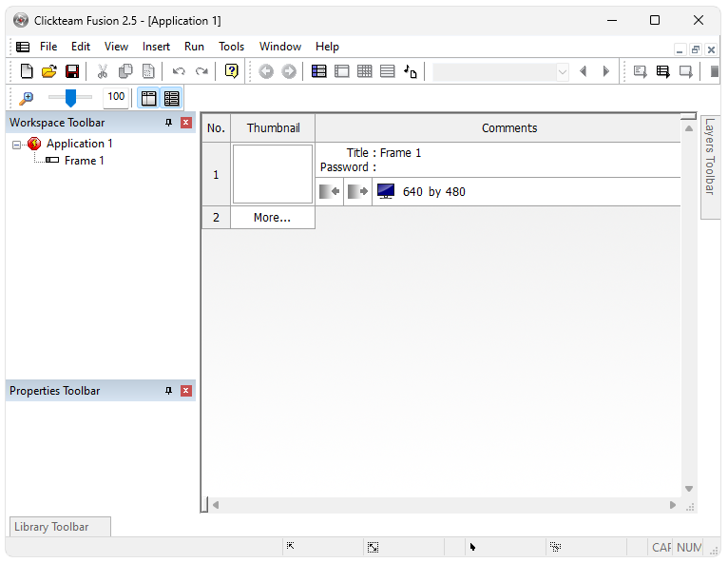
Task: Open the Frame Editor icon
Action: click(x=342, y=71)
